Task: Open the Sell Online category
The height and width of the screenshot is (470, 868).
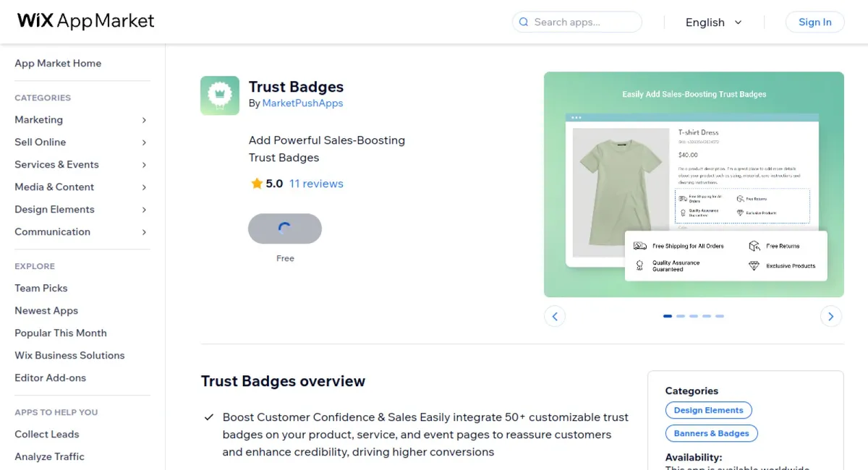Action: tap(40, 142)
